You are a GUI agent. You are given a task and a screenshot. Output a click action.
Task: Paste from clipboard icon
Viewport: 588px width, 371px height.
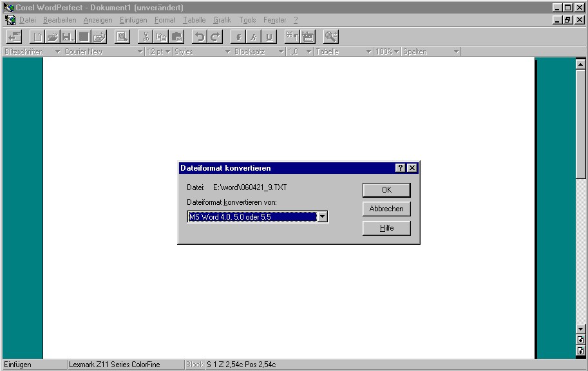click(x=176, y=37)
